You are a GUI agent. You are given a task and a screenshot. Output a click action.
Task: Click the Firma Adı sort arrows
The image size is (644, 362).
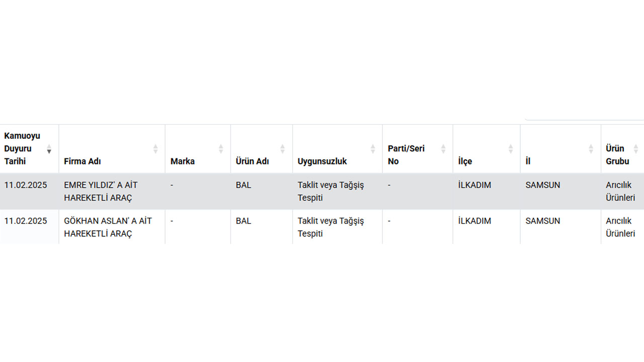pos(155,149)
